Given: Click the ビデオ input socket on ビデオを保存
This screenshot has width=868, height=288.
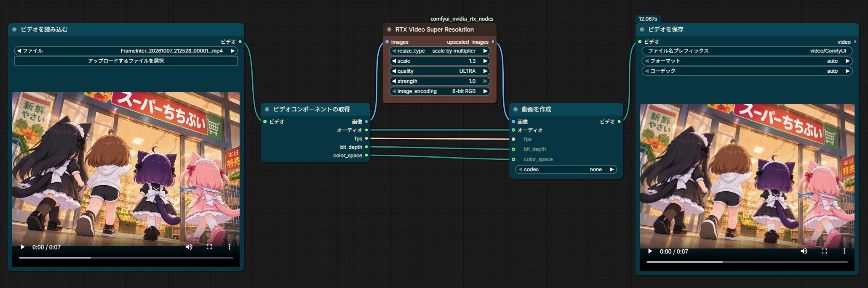Looking at the screenshot, I should (640, 42).
